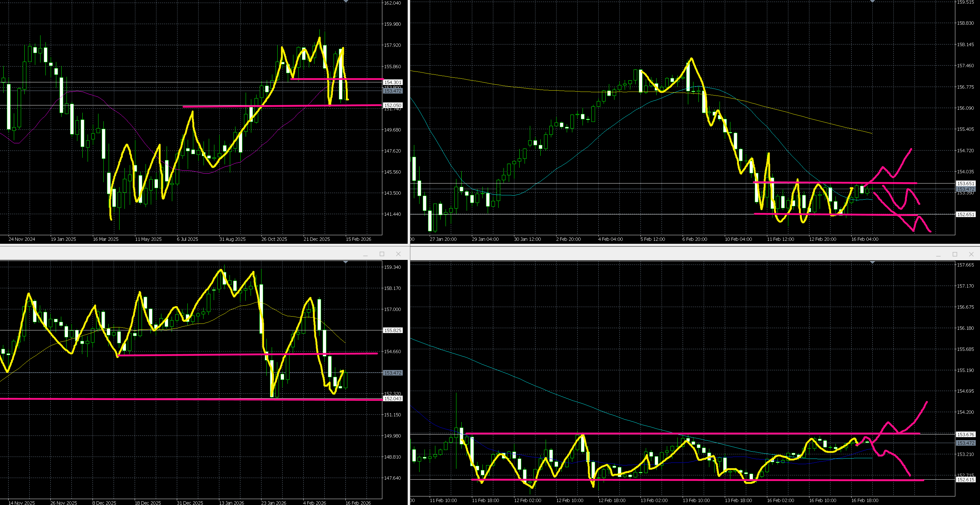Click chart shift triangle in top-right chart
Screen dimensions: 980x505
click(872, 1)
